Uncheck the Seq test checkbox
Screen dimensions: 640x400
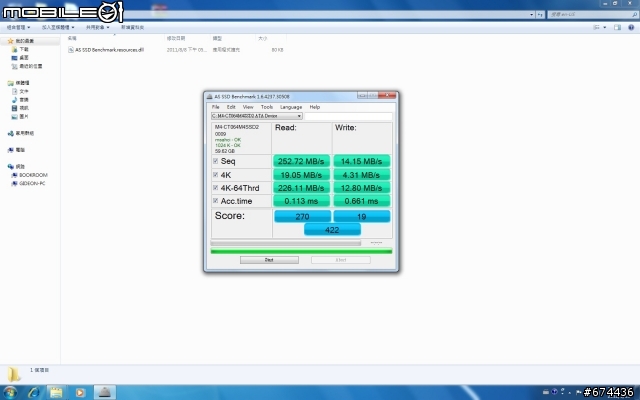coord(216,161)
